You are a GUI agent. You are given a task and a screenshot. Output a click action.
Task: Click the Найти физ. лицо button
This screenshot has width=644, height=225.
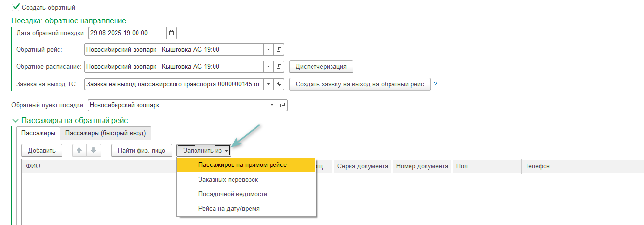pos(141,151)
